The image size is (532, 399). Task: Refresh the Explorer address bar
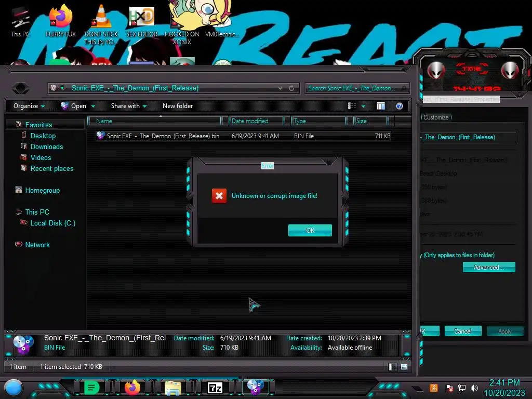click(x=291, y=88)
